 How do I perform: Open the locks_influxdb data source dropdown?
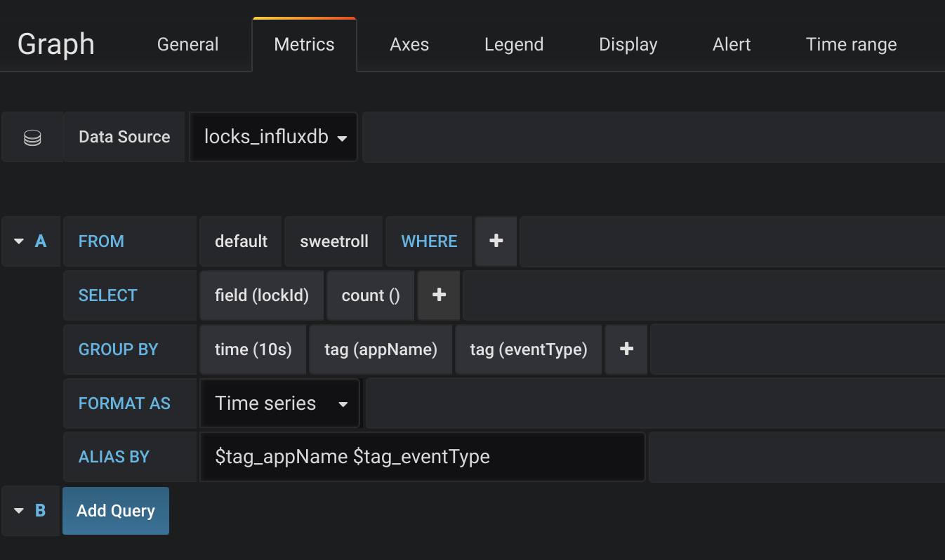click(275, 138)
